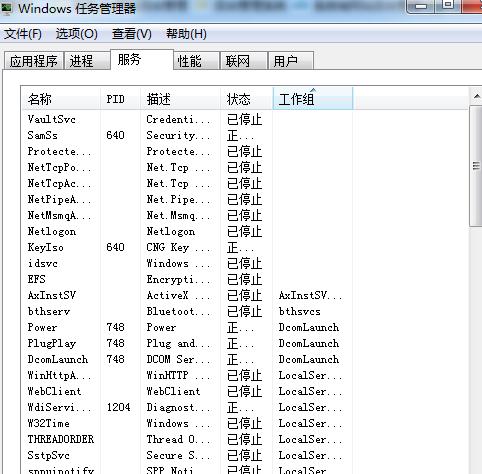Screen dimensions: 482x474
Task: Sort by the 描述 column header
Action: pyautogui.click(x=180, y=99)
